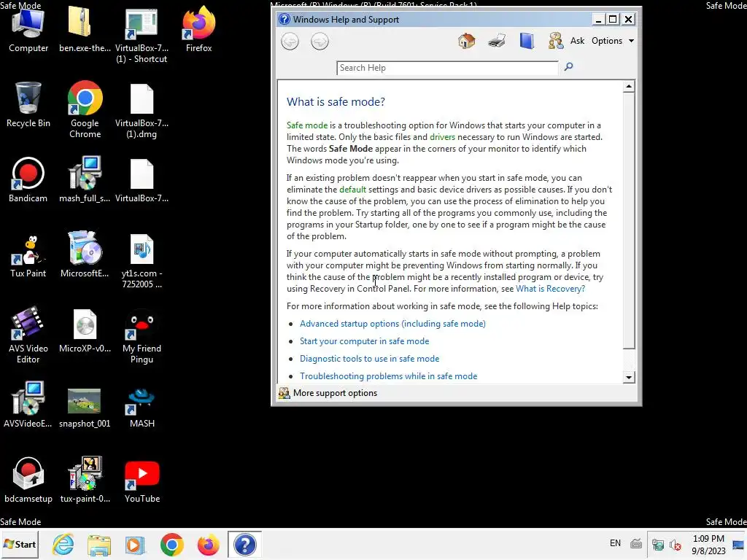Click the search magnifier icon
This screenshot has width=747, height=560.
coord(568,66)
